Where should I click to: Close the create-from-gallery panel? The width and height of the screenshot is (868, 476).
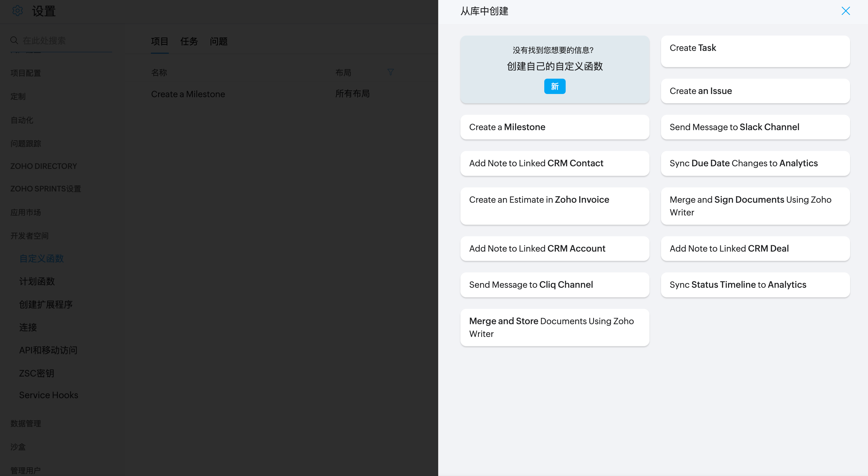pos(845,11)
